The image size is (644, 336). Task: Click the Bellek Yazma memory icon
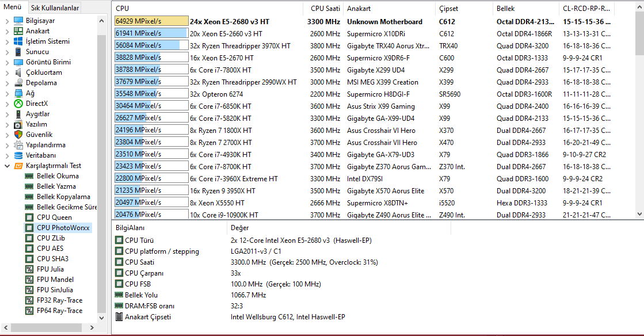pos(29,186)
